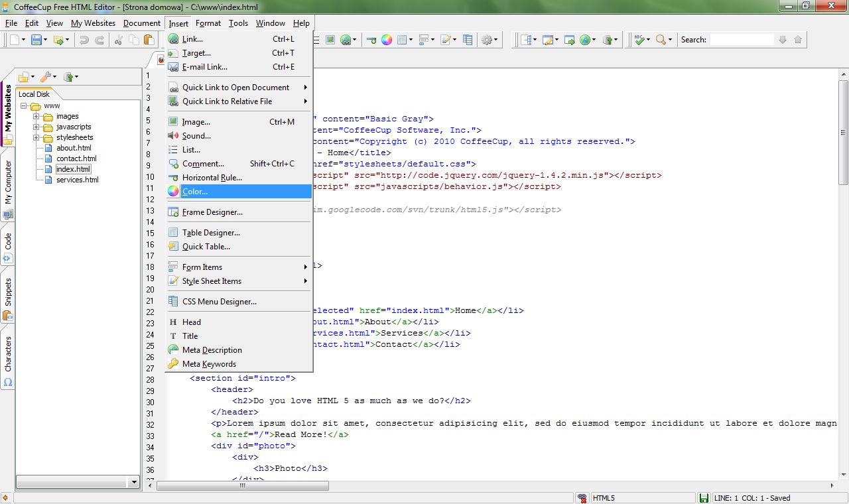Click the Save floppy disk toolbar icon

36,40
